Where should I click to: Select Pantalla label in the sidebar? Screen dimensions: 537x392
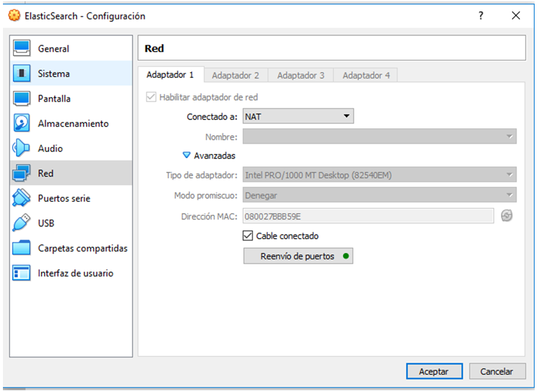(54, 99)
